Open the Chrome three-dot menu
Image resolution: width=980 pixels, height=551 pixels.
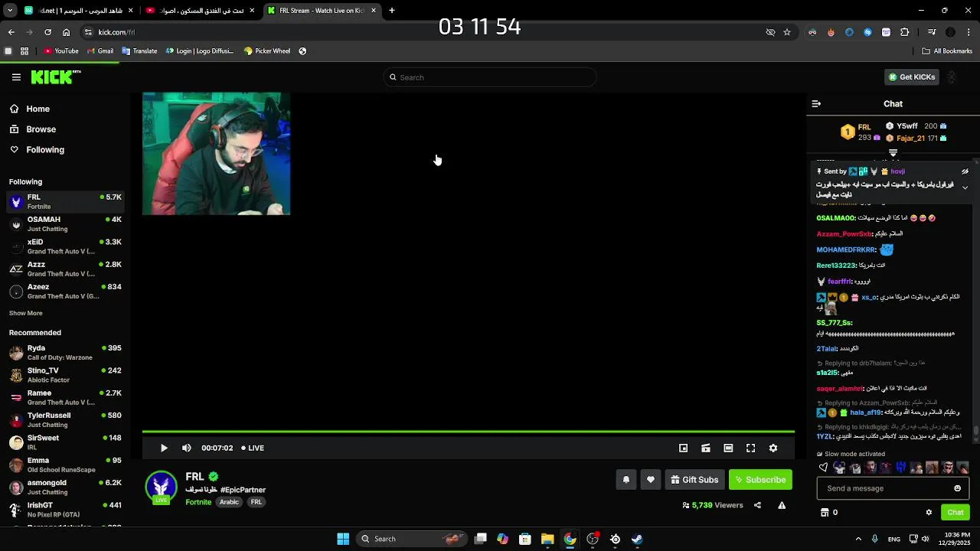[x=969, y=32]
